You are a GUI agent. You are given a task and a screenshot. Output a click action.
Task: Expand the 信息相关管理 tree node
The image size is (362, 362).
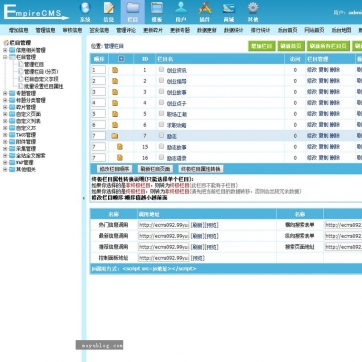5,50
